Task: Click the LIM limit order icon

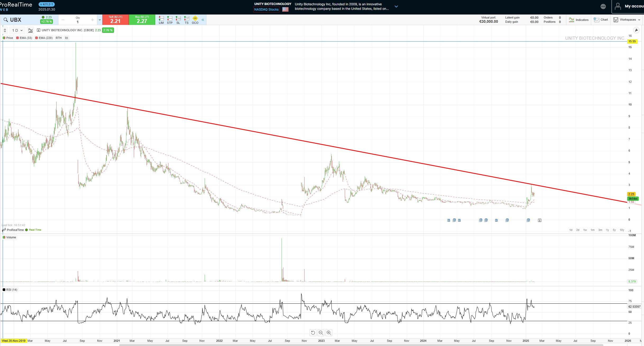Action: tap(161, 20)
